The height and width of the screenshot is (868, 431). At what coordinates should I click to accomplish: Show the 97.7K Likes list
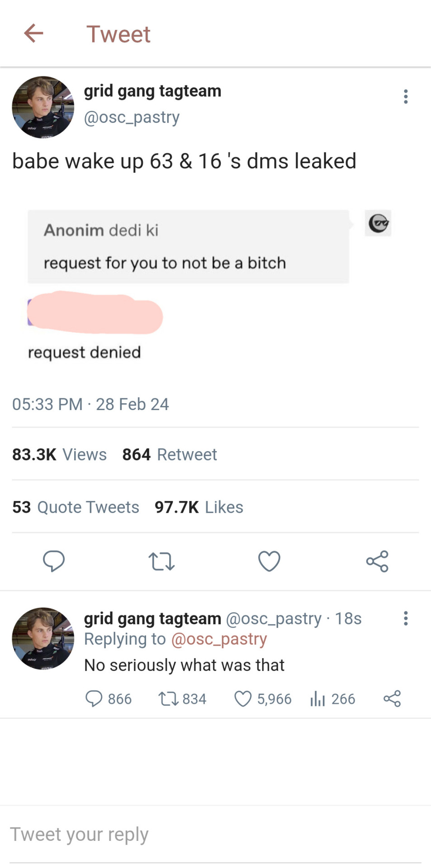(x=199, y=507)
